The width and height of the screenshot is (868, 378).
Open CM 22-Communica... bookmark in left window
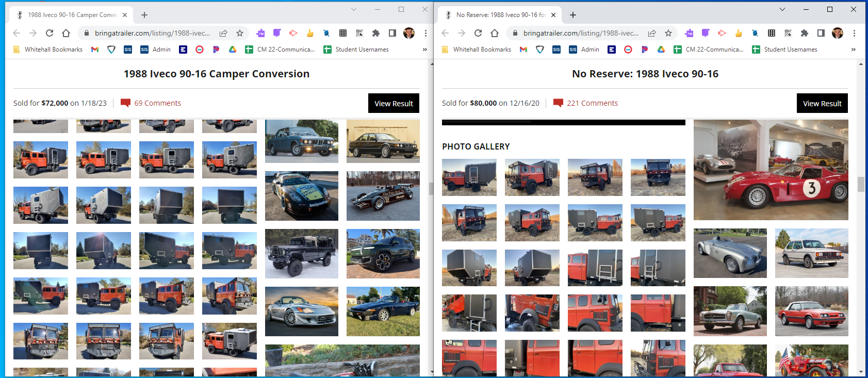280,50
